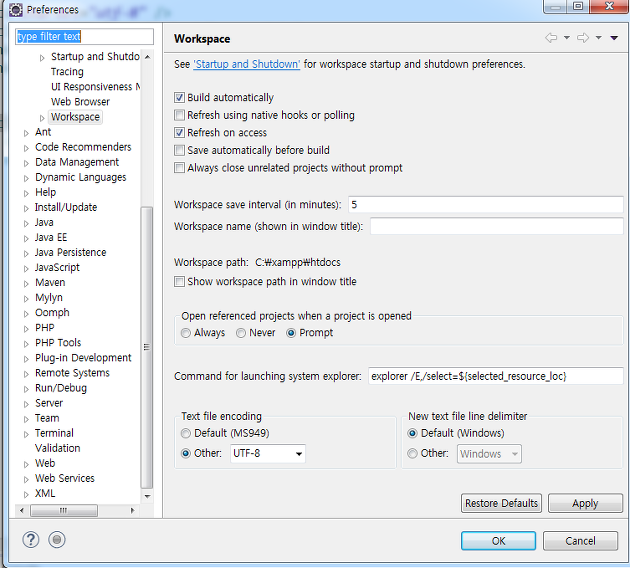Select Default (Windows) line delimiter
Viewport: 630px width, 568px height.
(412, 433)
